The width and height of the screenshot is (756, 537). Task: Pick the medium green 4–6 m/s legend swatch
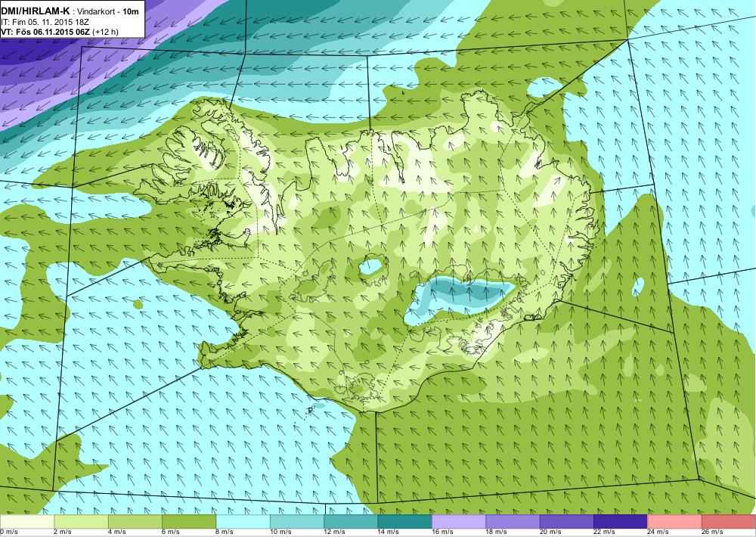(135, 521)
